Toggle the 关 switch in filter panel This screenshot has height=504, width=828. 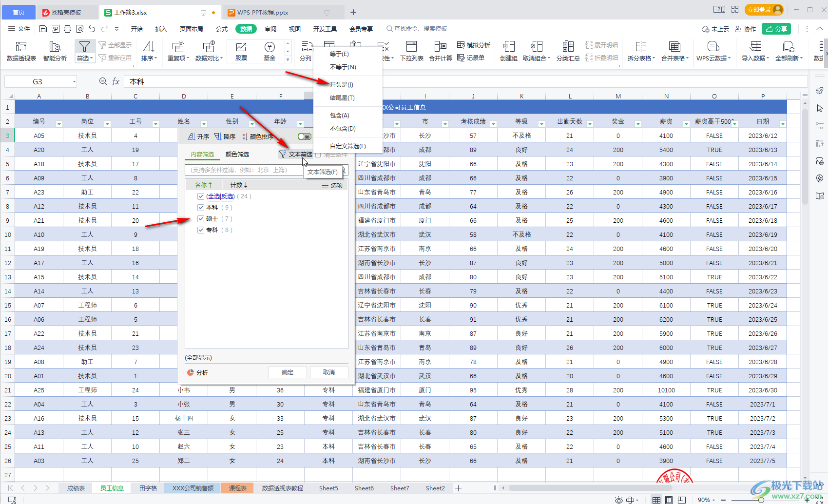pyautogui.click(x=305, y=136)
